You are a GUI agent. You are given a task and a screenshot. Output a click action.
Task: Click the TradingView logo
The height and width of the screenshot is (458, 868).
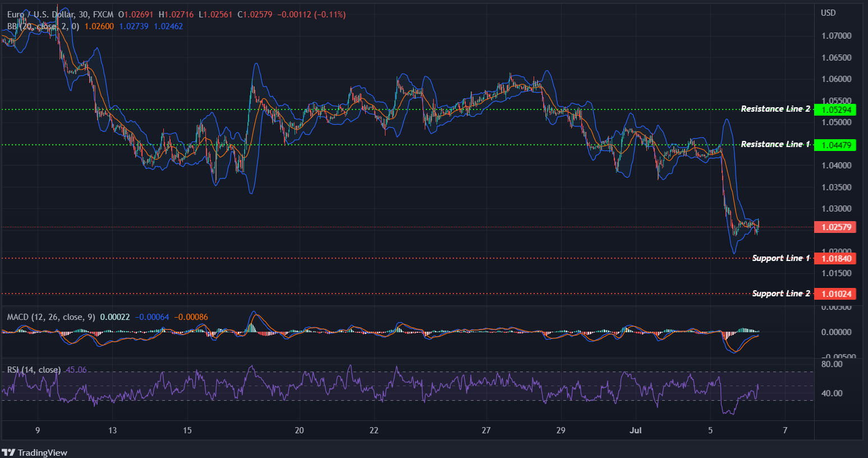click(34, 452)
